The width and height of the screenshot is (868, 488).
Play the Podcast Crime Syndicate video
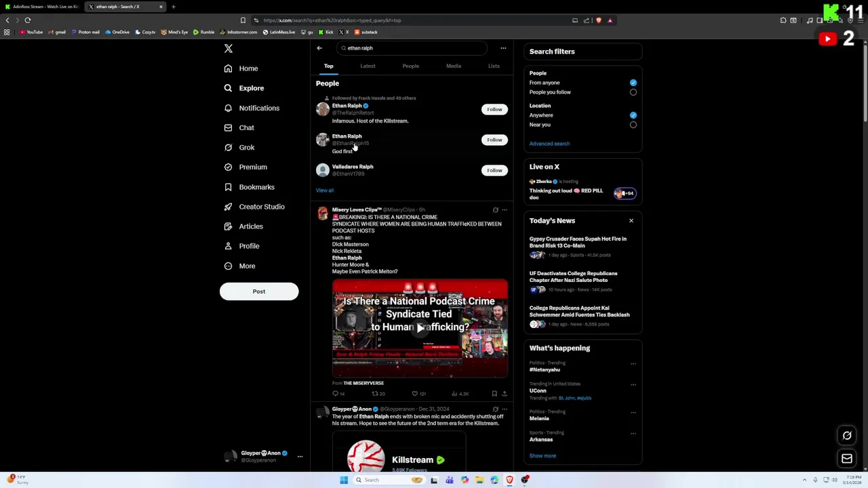coord(420,329)
